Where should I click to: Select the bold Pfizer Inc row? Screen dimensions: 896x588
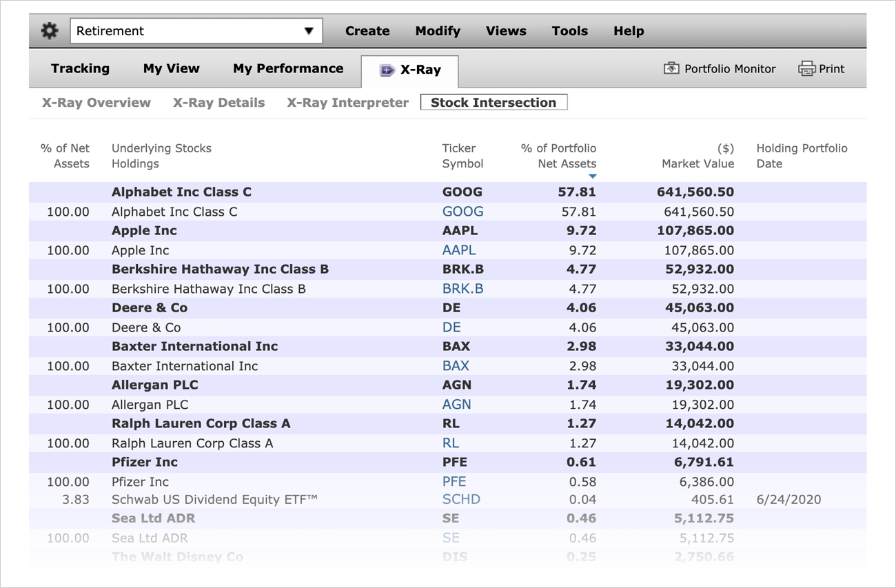(448, 463)
